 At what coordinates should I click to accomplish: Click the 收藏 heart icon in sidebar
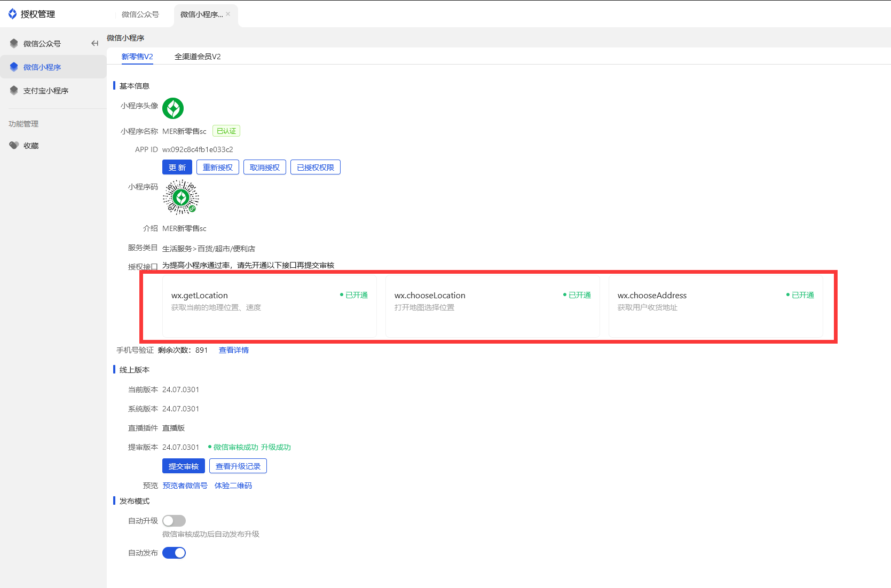tap(14, 145)
